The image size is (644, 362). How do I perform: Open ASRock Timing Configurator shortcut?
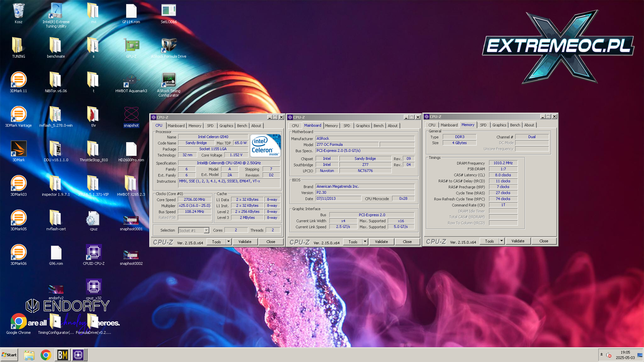coord(169,85)
